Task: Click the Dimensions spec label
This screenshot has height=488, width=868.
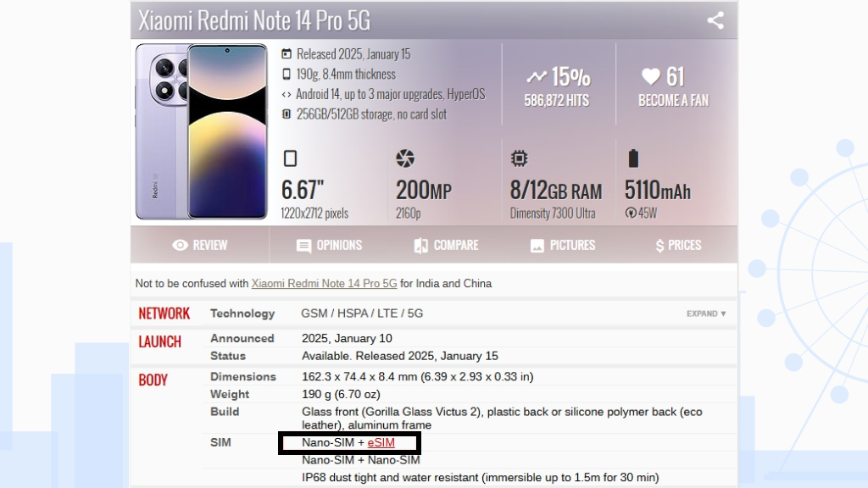Action: (x=243, y=377)
